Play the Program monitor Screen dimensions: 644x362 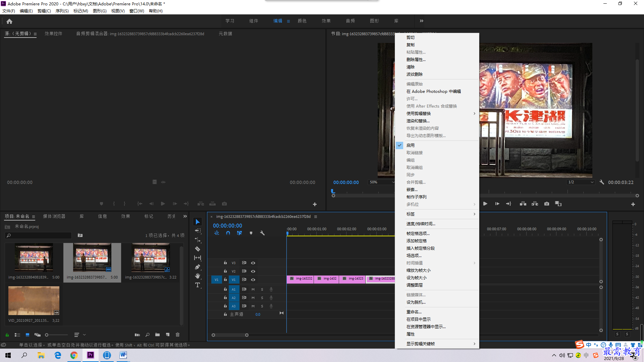[x=485, y=204]
